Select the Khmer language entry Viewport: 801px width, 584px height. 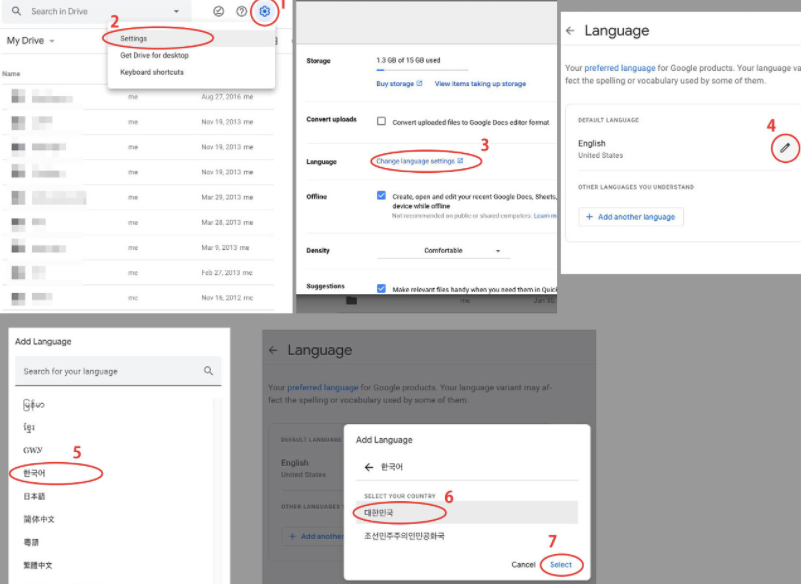click(x=29, y=427)
